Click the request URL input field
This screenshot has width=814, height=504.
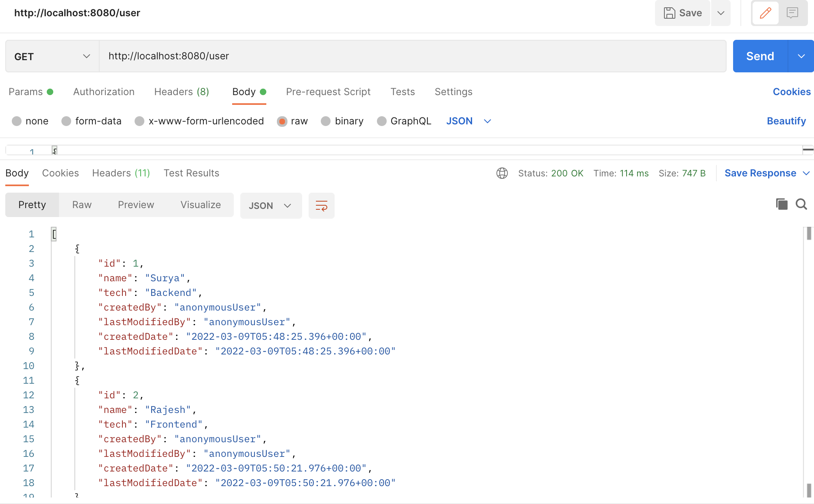point(285,56)
